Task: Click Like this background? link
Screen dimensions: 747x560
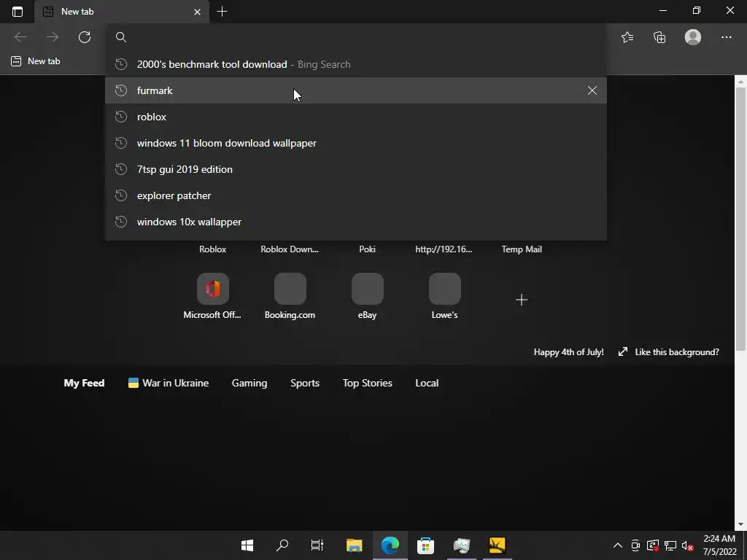Action: pyautogui.click(x=669, y=352)
